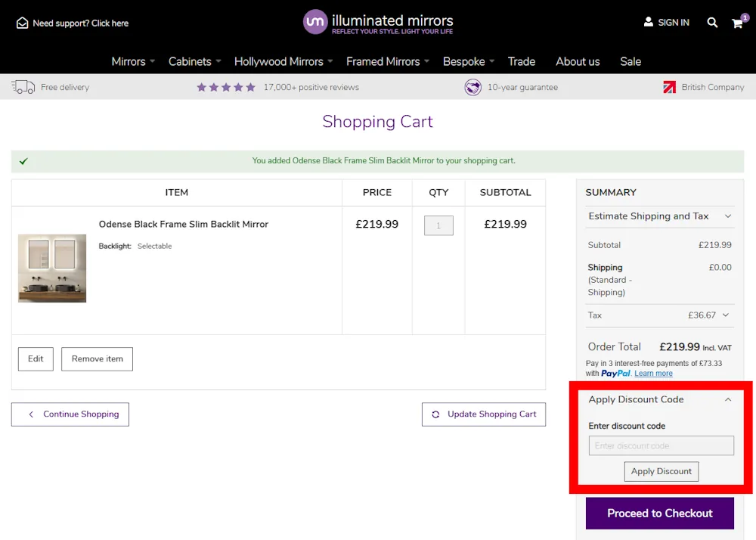Click the refresh icon on Update Shopping Cart
Screen dimensions: 756x540
pyautogui.click(x=435, y=414)
